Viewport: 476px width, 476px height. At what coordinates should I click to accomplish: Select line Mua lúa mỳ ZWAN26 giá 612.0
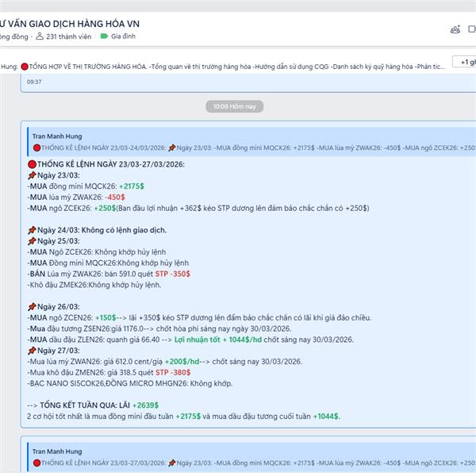[x=165, y=362]
